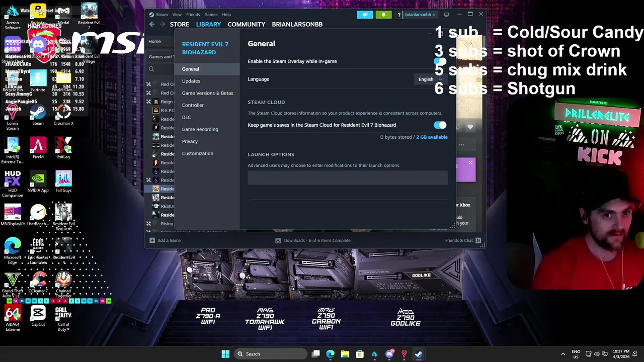Select Game Versions & Betas section

click(x=207, y=93)
